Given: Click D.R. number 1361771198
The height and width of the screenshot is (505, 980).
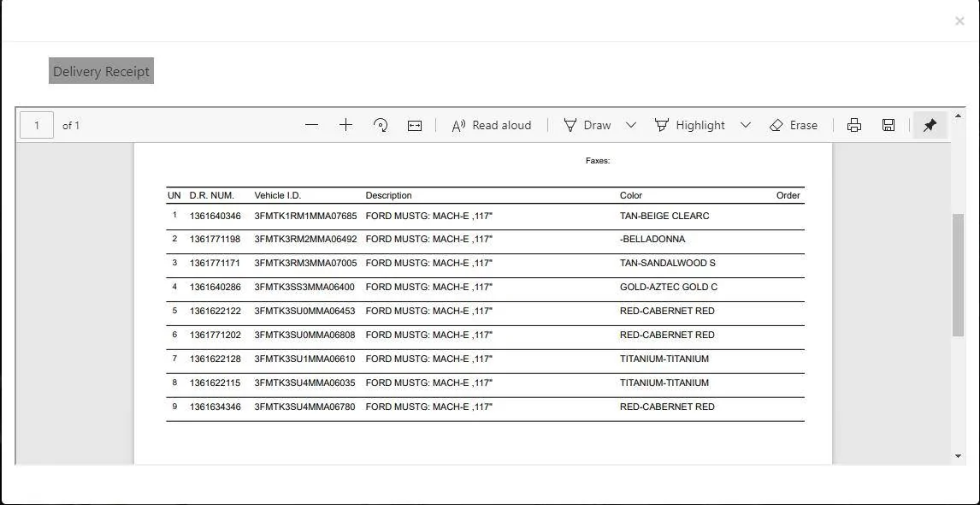Looking at the screenshot, I should tap(215, 239).
